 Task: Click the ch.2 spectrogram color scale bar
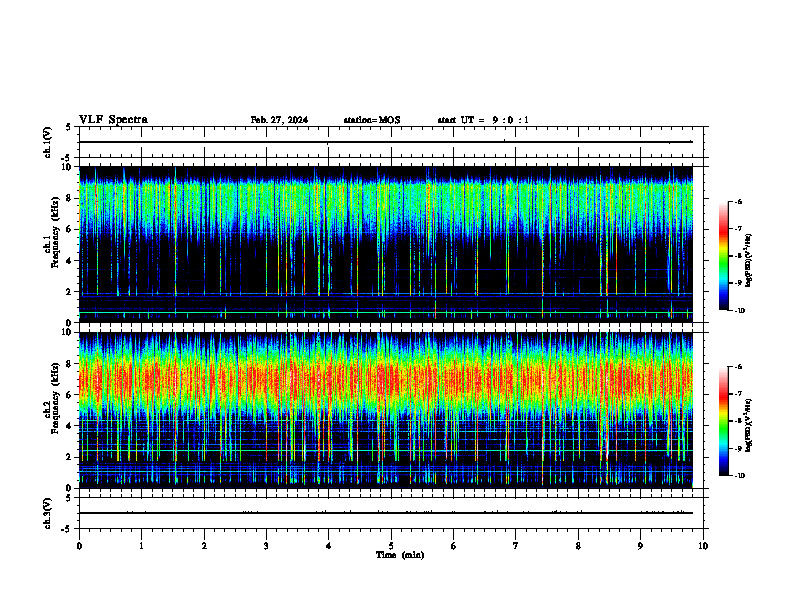(x=724, y=421)
